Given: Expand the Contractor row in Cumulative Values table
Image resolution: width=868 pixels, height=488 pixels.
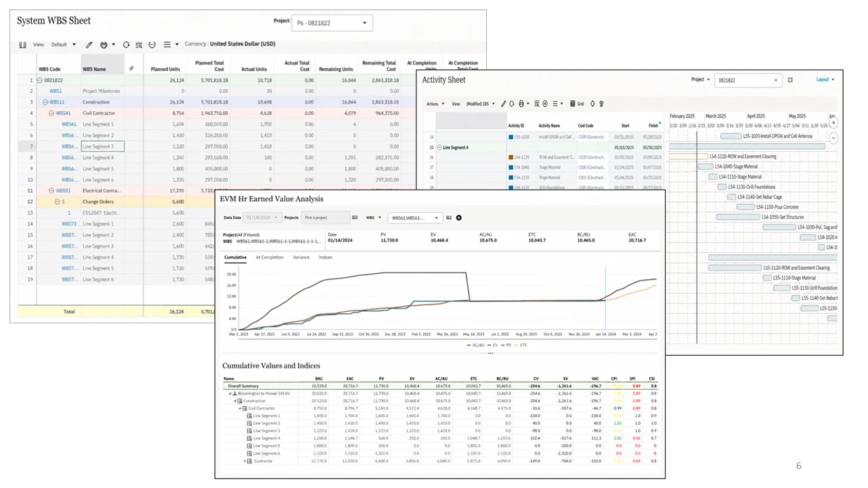Looking at the screenshot, I should 245,461.
